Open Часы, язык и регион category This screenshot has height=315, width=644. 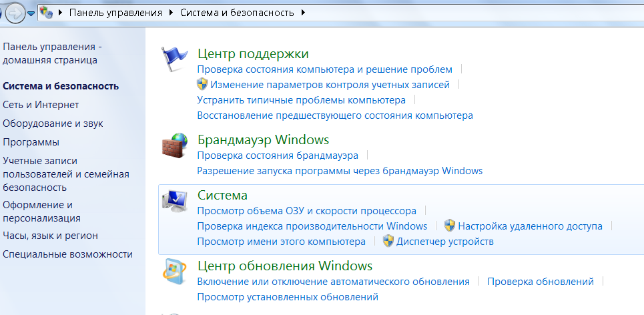click(51, 236)
